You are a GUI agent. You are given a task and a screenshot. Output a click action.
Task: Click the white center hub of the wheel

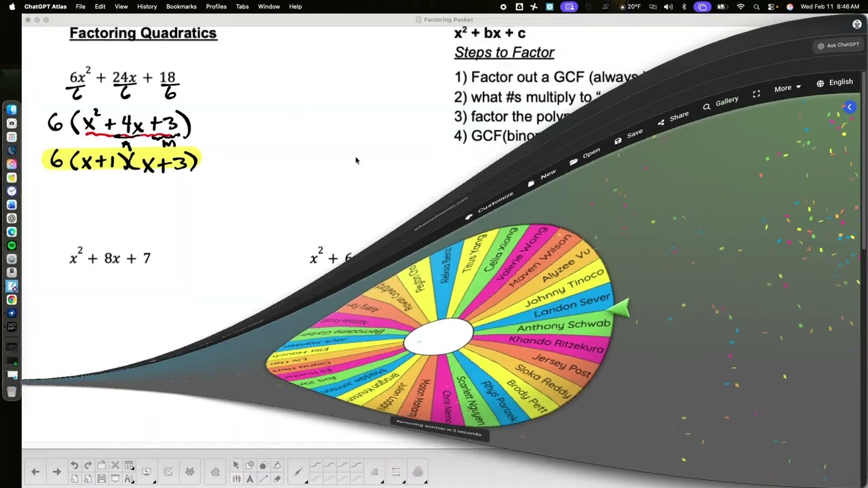(x=438, y=337)
